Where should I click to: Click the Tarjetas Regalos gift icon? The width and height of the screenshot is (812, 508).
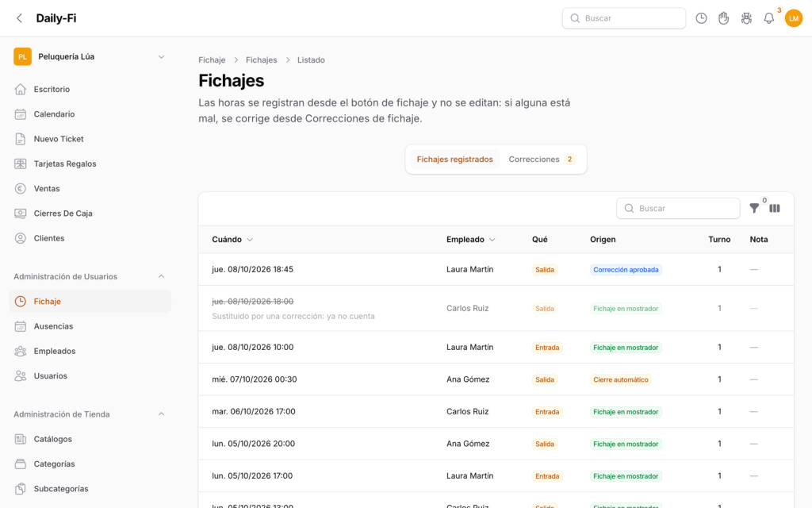(20, 164)
